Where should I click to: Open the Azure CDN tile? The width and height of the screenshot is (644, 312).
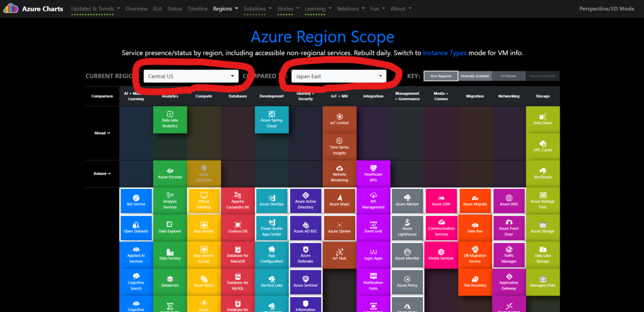coord(441,201)
